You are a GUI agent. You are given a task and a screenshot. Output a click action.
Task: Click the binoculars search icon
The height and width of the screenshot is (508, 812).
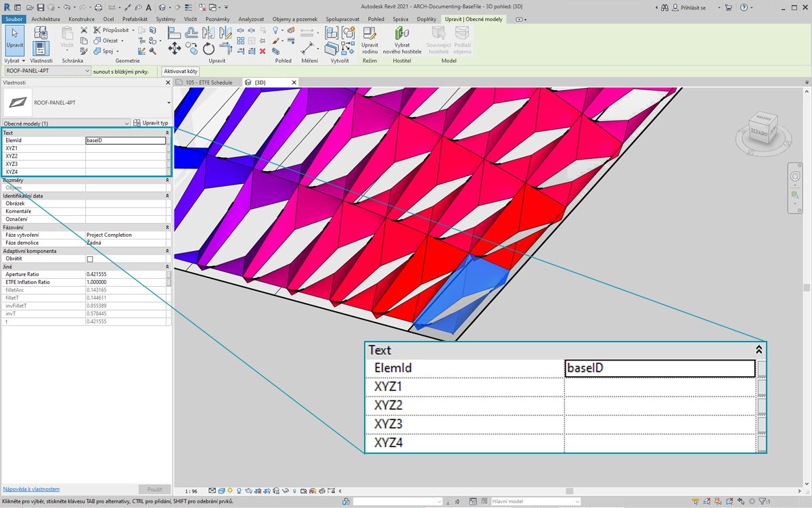pyautogui.click(x=665, y=7)
